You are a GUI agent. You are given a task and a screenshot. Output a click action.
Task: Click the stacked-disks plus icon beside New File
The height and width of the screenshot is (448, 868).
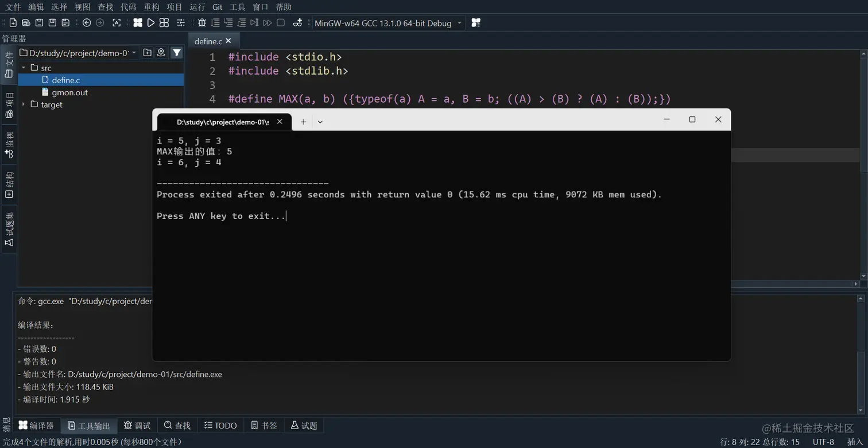pyautogui.click(x=26, y=23)
